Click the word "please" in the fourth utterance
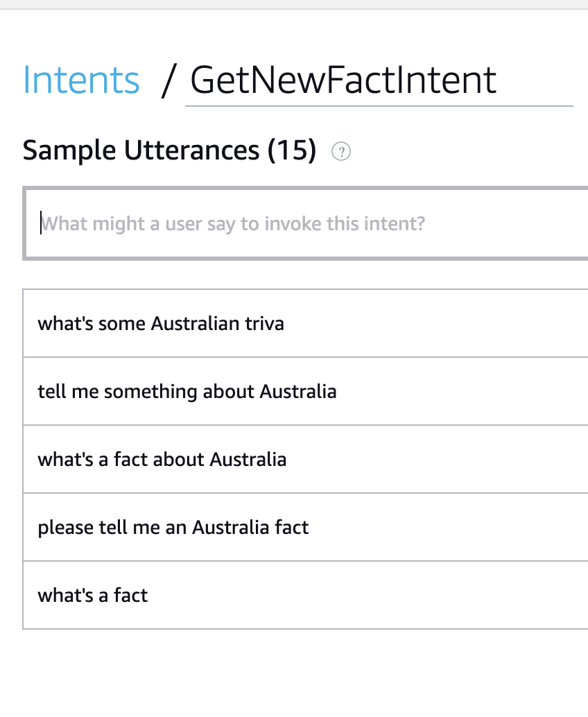This screenshot has height=717, width=588. click(65, 528)
